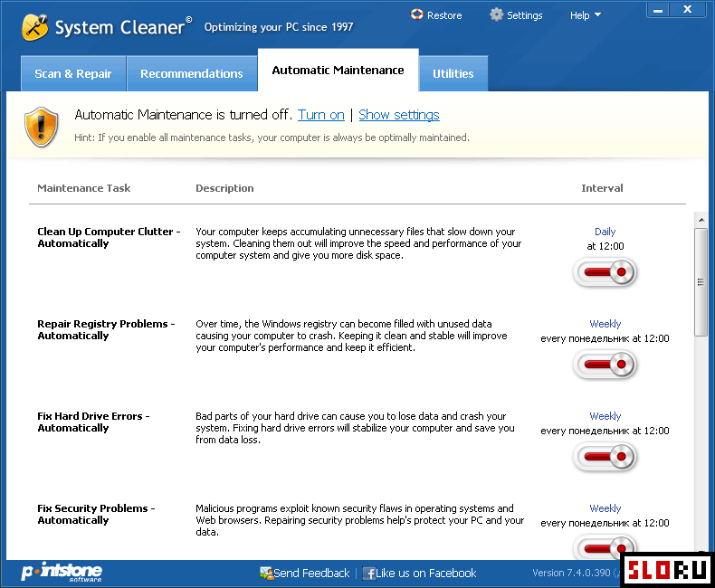Open Settings from the top bar
Viewport: 715px width, 588px height.
click(524, 15)
